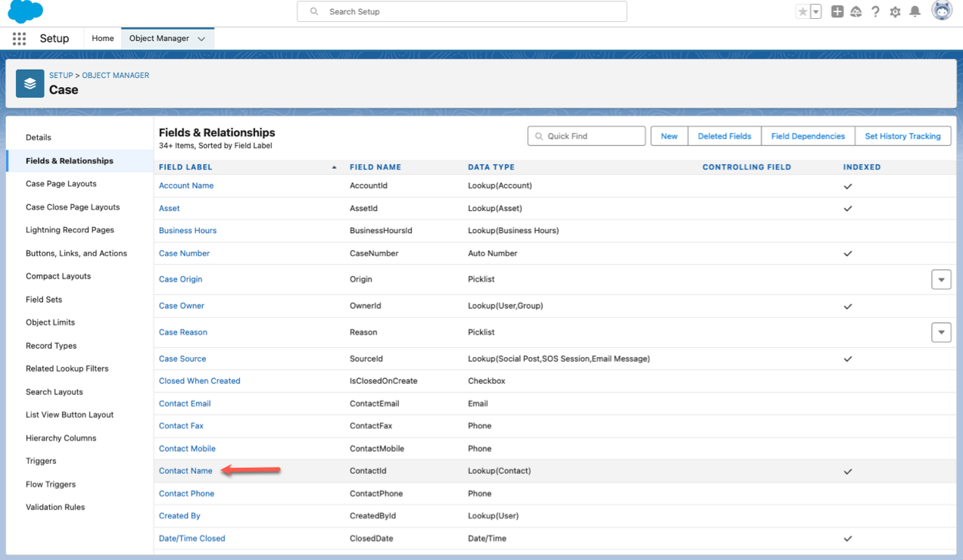The image size is (963, 560).
Task: Open the Trailhead guidance icon
Action: coord(856,12)
